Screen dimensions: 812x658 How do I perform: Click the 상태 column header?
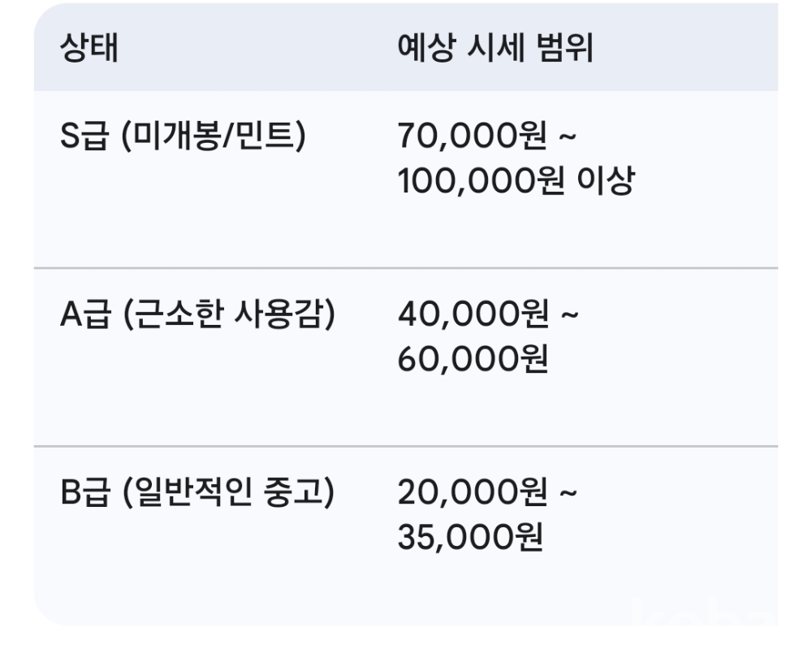[x=89, y=50]
